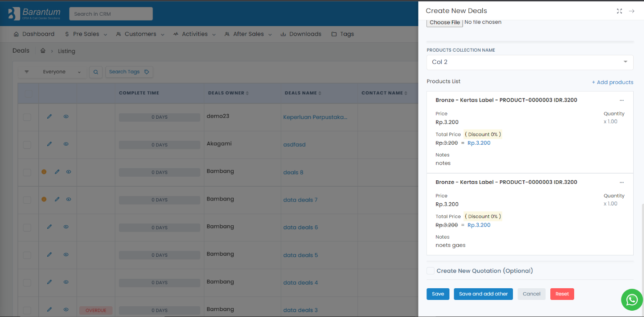Click the Barantum logo

tap(34, 13)
